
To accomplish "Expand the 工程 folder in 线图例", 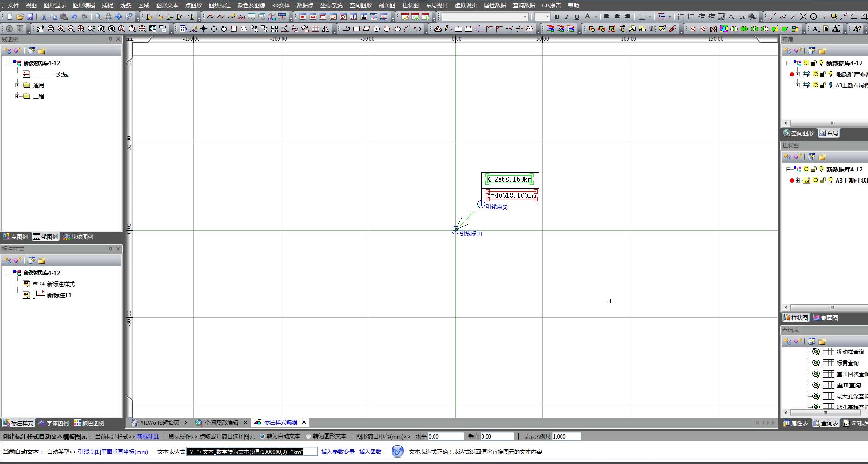I will tap(18, 96).
